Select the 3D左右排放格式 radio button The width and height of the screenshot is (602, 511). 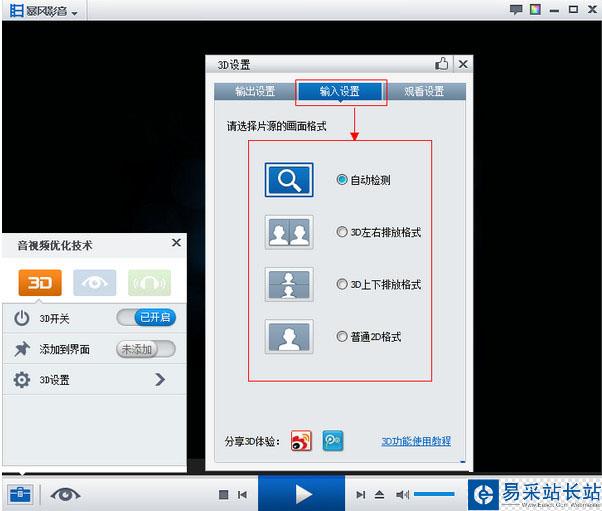342,232
